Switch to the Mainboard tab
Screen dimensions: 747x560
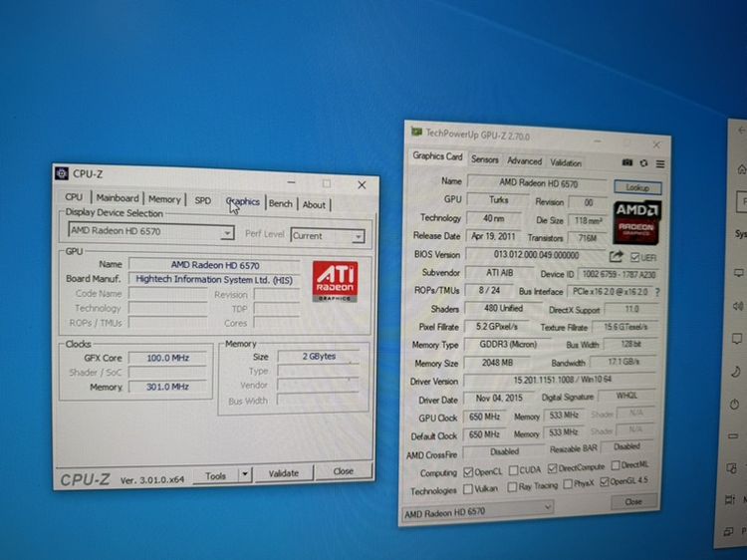click(118, 197)
